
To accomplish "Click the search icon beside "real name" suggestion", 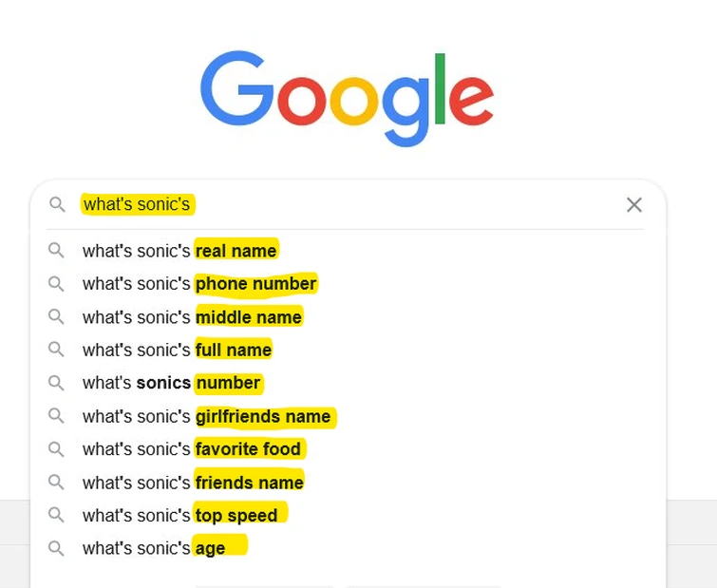I will point(57,251).
